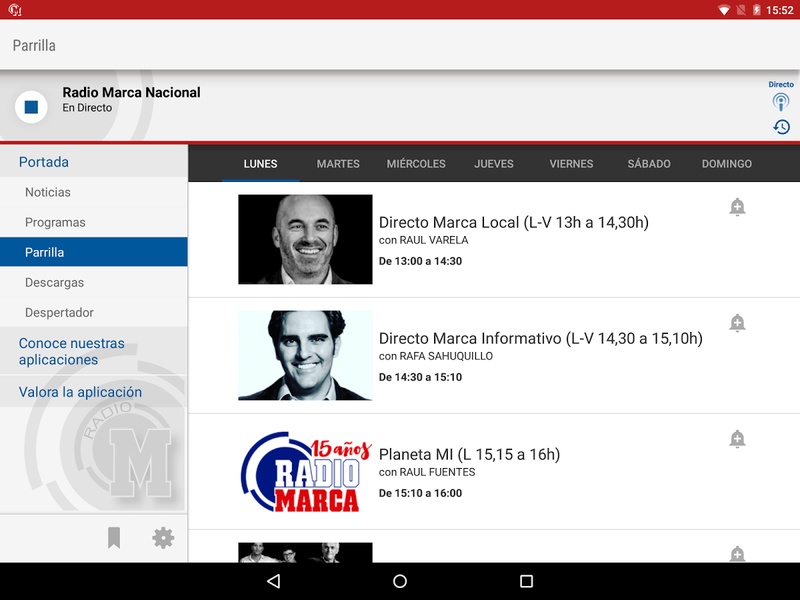The height and width of the screenshot is (600, 800).
Task: Open Descargas in the sidebar
Action: [94, 282]
